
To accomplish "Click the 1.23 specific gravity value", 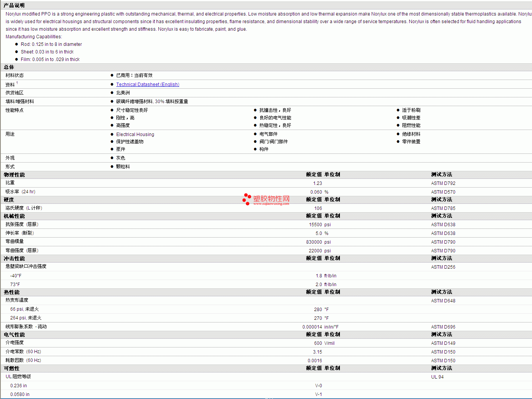I will click(x=318, y=183).
